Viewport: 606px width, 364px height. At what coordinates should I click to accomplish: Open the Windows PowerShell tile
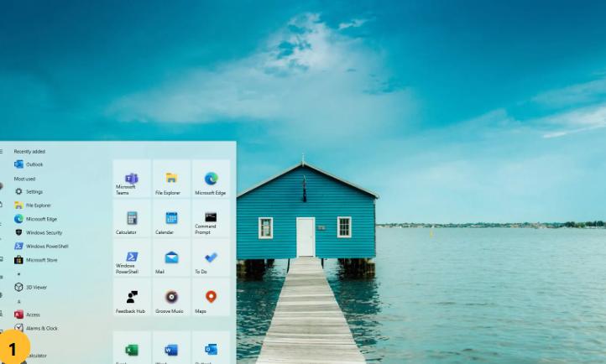tap(132, 257)
